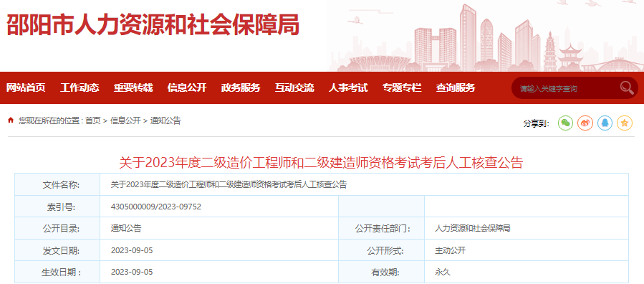This screenshot has width=644, height=284.
Task: Go to 首页 breadcrumb link
Action: (x=93, y=120)
